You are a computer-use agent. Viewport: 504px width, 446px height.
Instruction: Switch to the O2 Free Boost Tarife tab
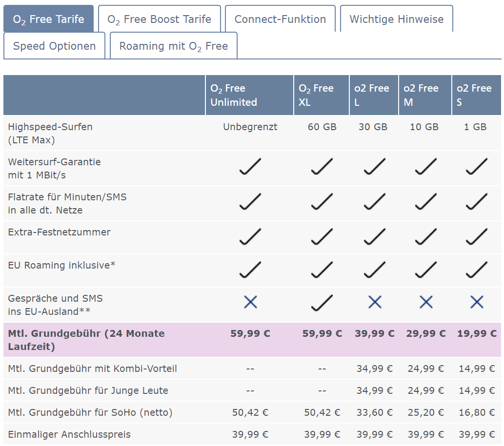click(160, 19)
